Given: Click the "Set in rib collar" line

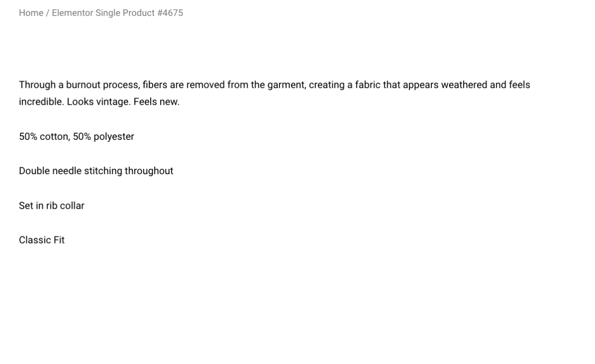Looking at the screenshot, I should [x=52, y=205].
